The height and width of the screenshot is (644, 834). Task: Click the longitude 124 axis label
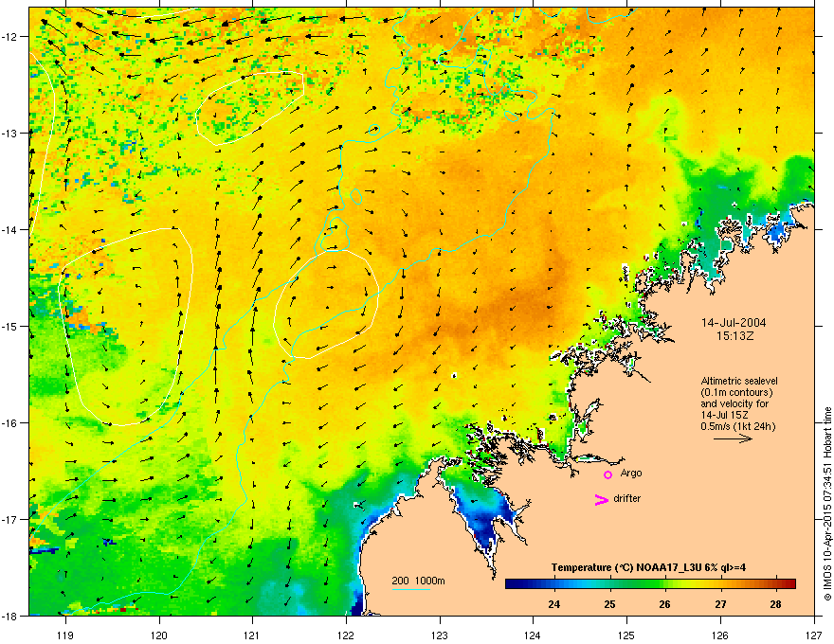tap(533, 635)
